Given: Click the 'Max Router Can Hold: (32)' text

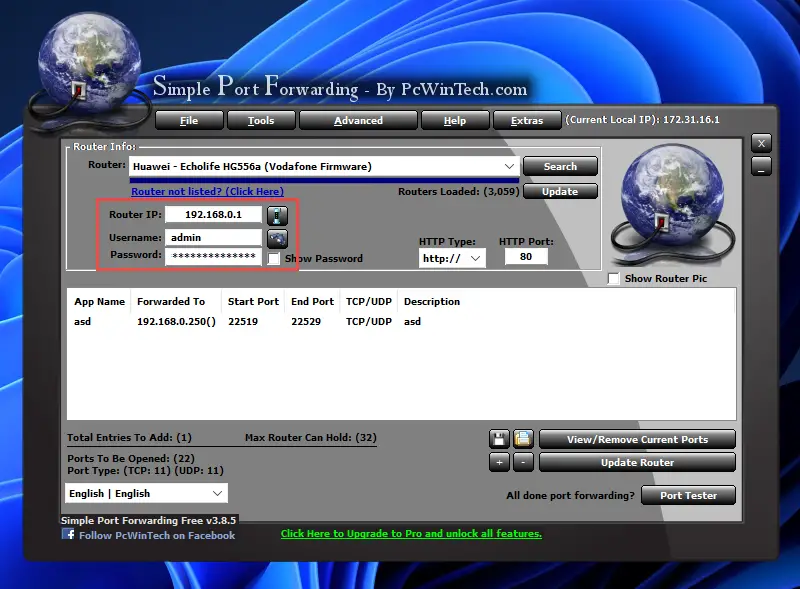Looking at the screenshot, I should point(311,437).
